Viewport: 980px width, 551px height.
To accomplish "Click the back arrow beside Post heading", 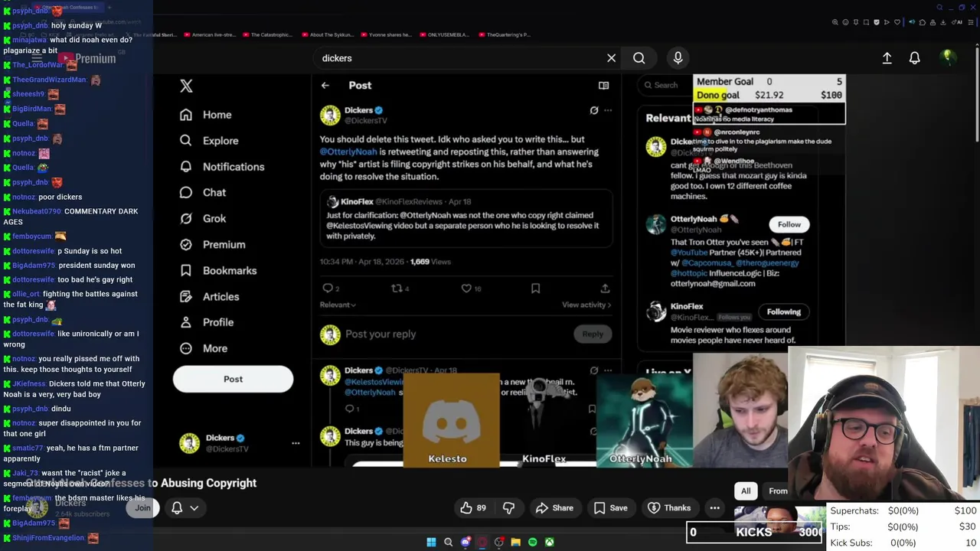I will click(325, 86).
